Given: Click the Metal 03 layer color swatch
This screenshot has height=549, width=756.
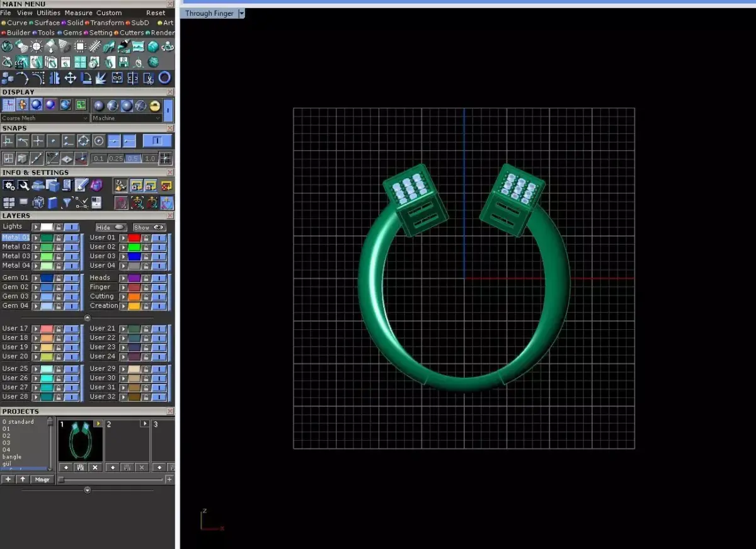Looking at the screenshot, I should pyautogui.click(x=47, y=256).
